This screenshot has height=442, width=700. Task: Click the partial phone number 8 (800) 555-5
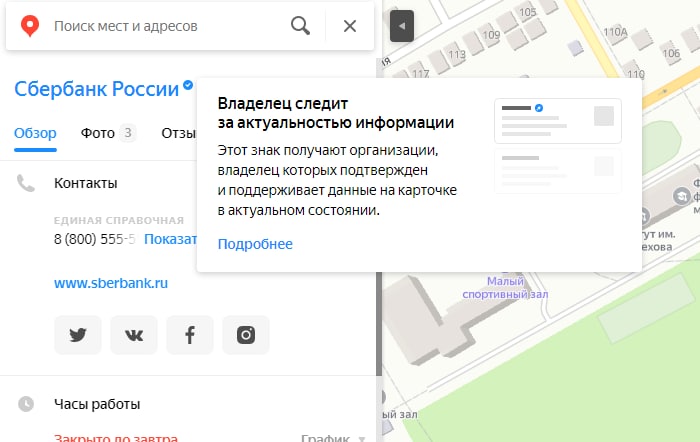(94, 239)
